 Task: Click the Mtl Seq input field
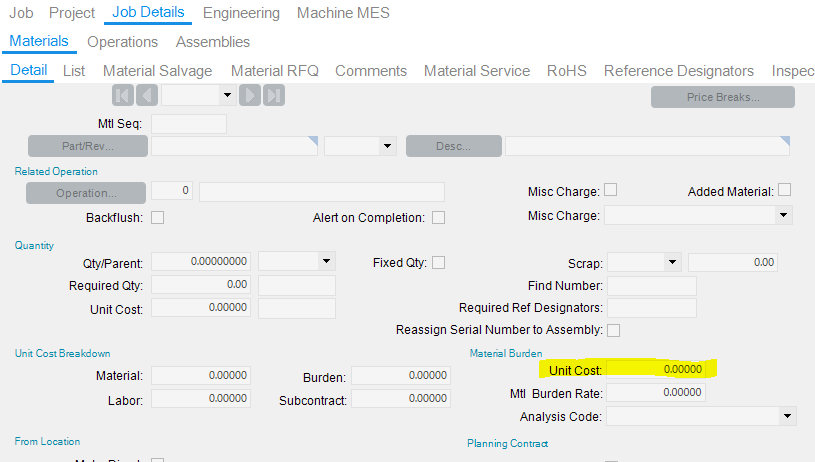click(189, 124)
